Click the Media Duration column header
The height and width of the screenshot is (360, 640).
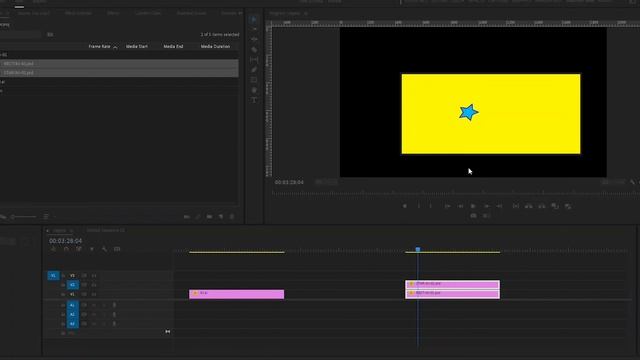pos(215,47)
